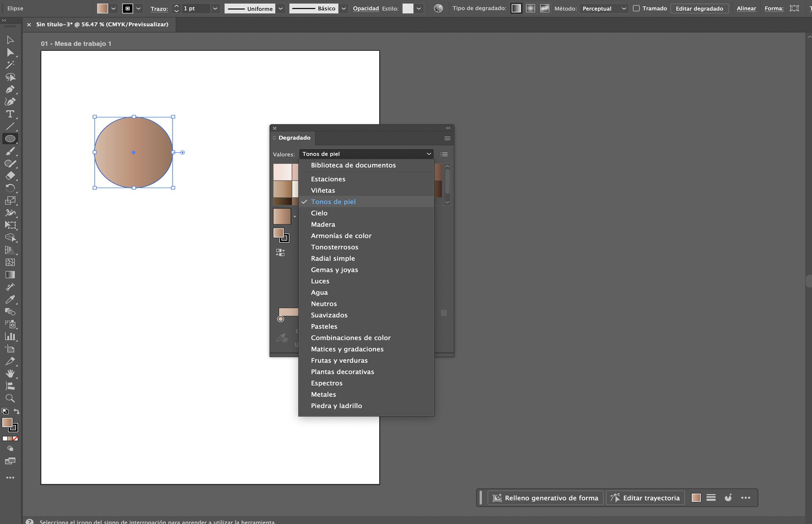The height and width of the screenshot is (524, 812).
Task: Select the Gradient tool in the left toolbar
Action: click(10, 274)
